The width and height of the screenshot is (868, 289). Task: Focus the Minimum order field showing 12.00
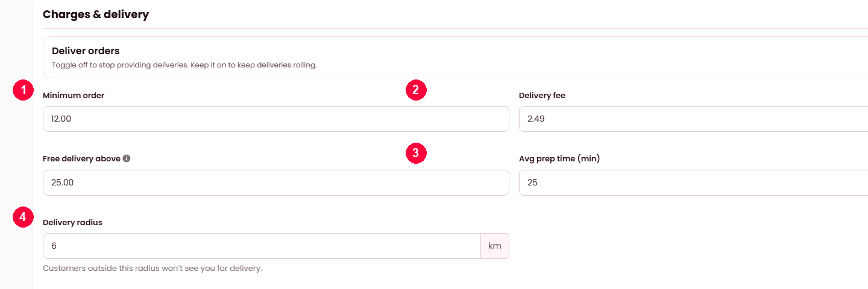click(276, 119)
